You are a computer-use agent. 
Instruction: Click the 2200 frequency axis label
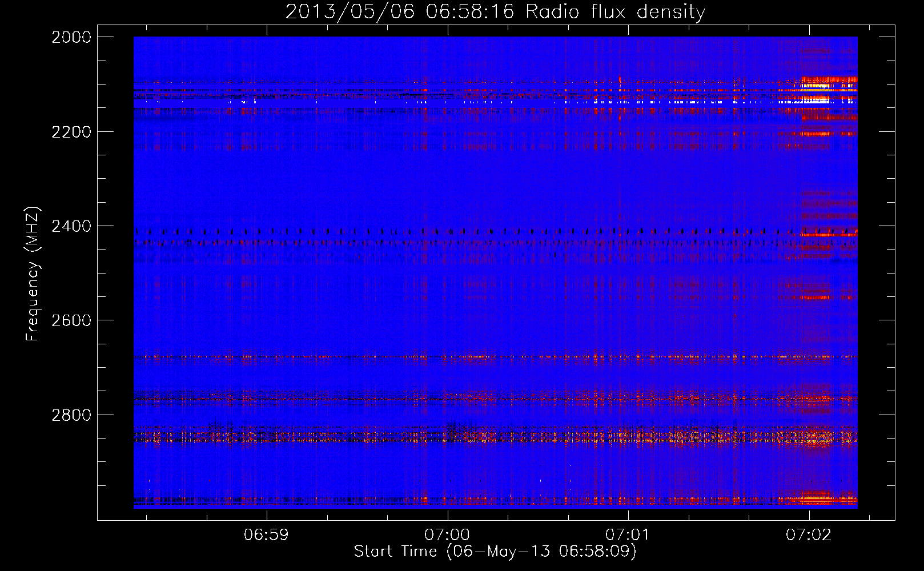(71, 132)
